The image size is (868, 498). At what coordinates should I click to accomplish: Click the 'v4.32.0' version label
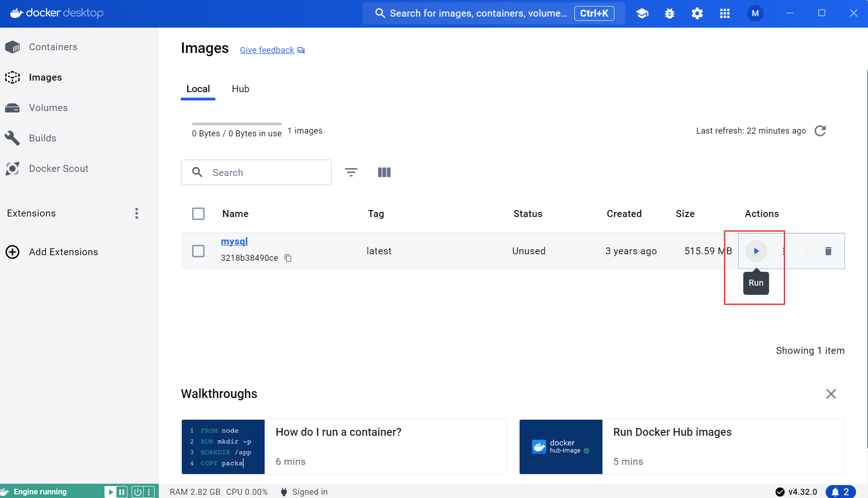point(803,492)
